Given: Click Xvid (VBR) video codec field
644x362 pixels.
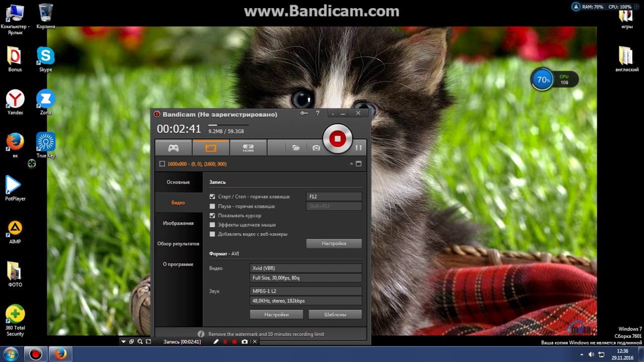Looking at the screenshot, I should point(306,268).
